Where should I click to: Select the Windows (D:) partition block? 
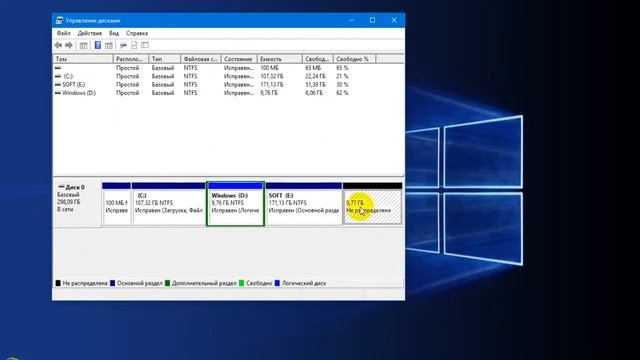pyautogui.click(x=236, y=203)
